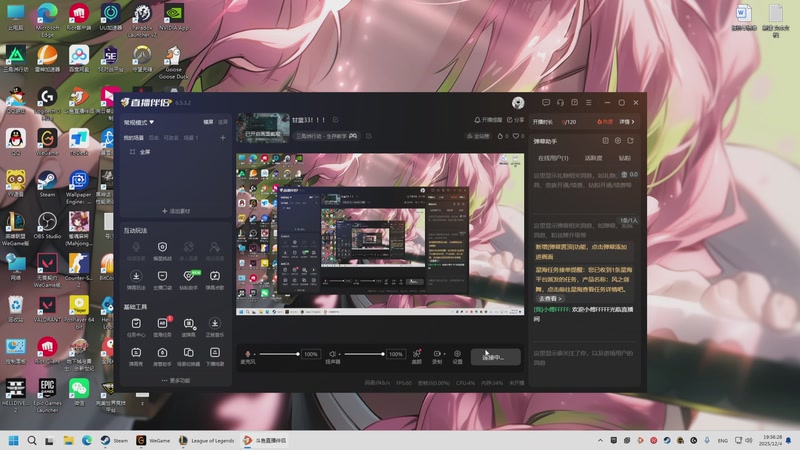The width and height of the screenshot is (800, 450).
Task: Open the 弹幕玩法 interactive feature
Action: (x=136, y=280)
